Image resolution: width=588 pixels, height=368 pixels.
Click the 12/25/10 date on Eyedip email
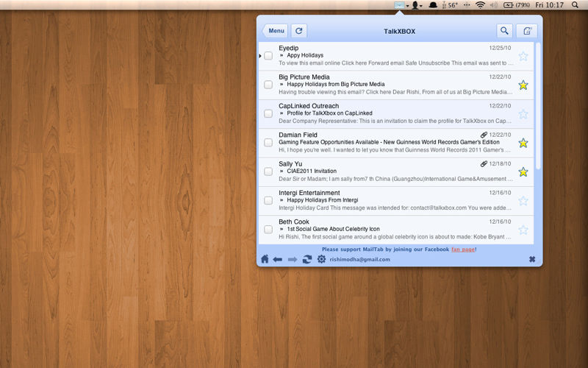coord(500,48)
